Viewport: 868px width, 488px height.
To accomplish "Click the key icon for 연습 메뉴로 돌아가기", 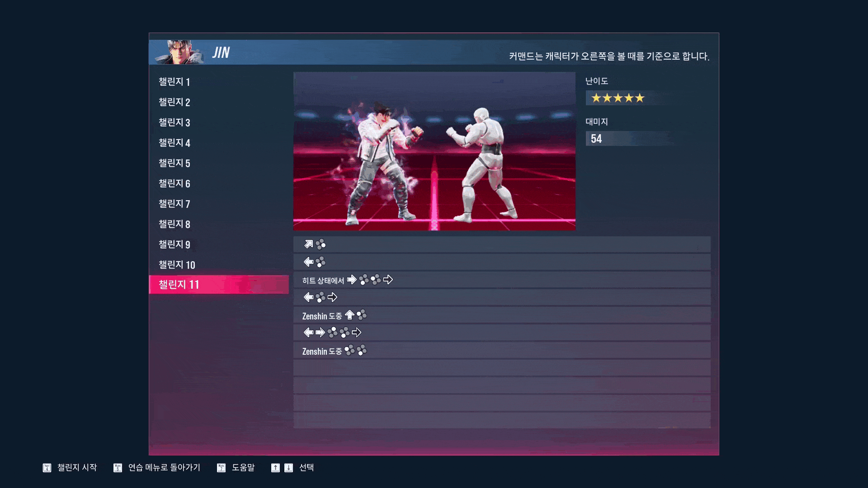I will [118, 468].
